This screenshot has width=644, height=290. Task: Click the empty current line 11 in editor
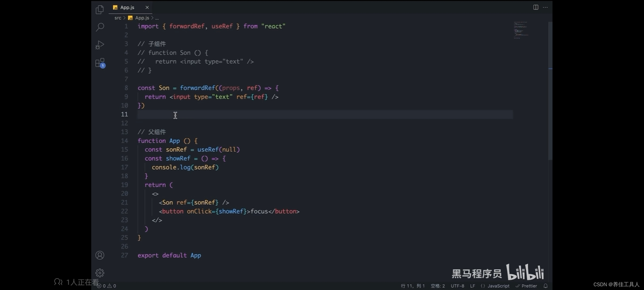(325, 114)
